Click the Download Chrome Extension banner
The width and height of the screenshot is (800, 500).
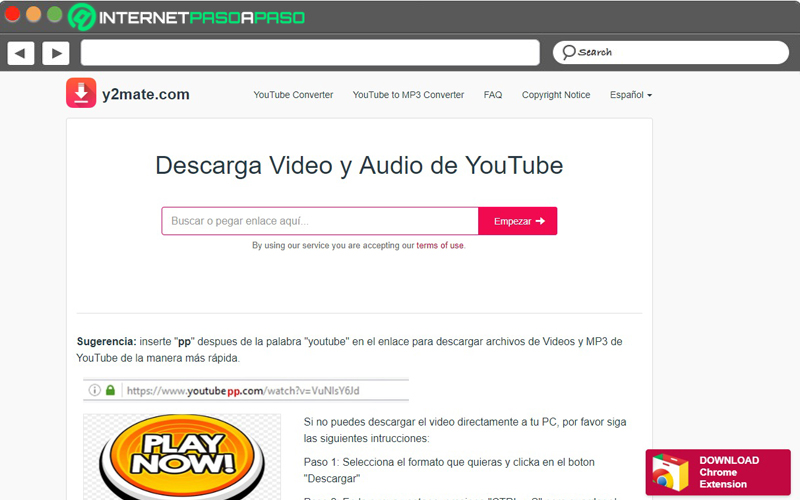tap(718, 472)
